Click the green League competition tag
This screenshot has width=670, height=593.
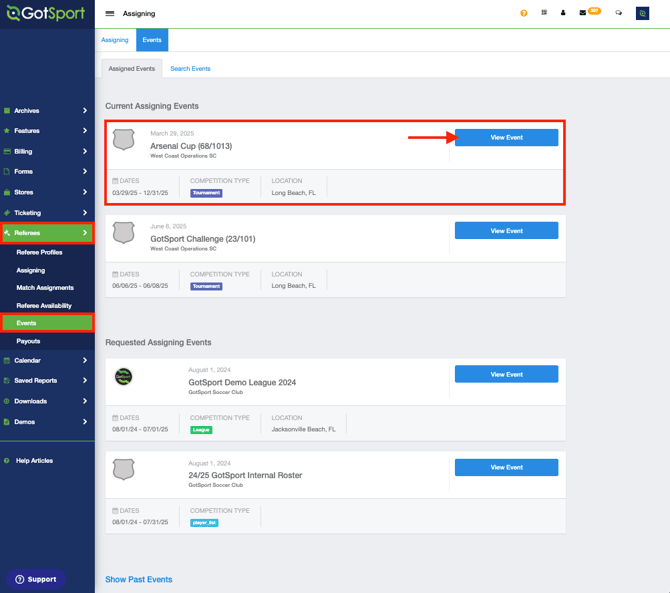[201, 430]
